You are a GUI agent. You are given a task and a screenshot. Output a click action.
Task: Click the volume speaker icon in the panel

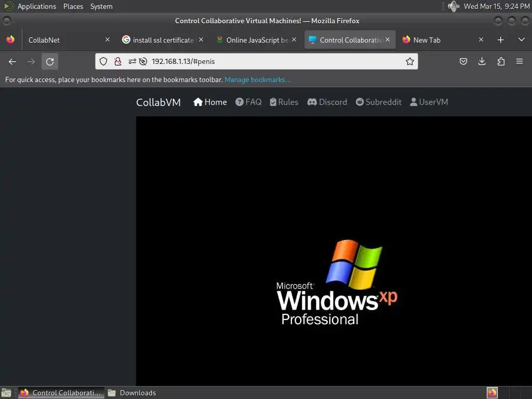pyautogui.click(x=453, y=6)
